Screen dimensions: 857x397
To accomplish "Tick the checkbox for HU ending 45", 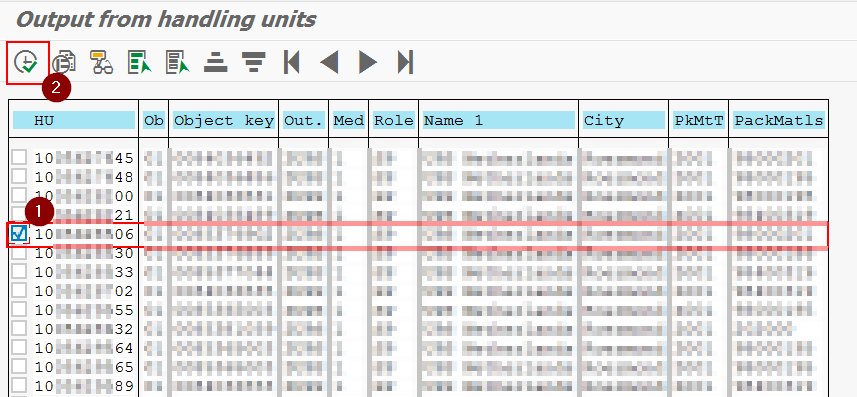I will [19, 157].
